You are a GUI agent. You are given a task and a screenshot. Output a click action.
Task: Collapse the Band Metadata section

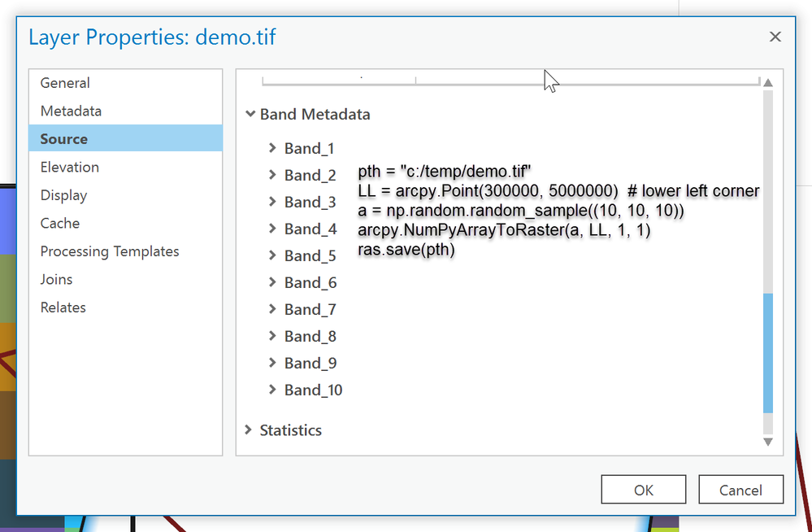tap(250, 115)
